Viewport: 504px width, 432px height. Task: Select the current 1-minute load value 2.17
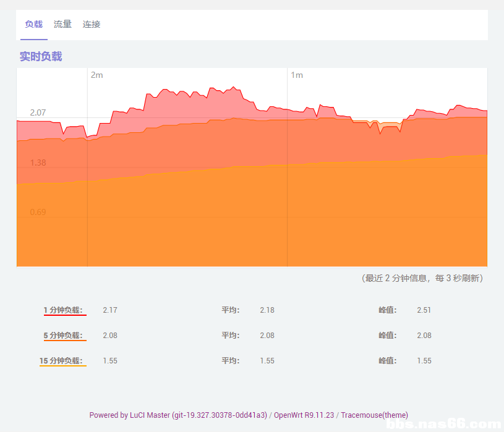[x=110, y=310]
